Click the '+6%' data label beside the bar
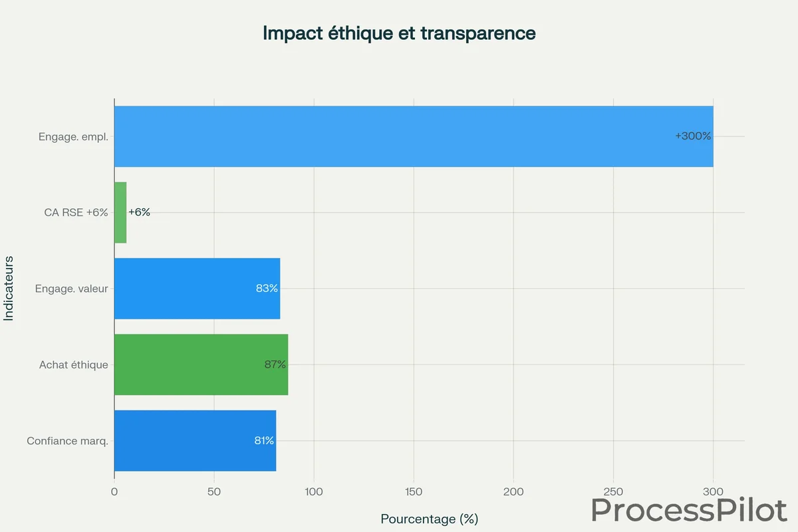The image size is (798, 532). coord(140,212)
